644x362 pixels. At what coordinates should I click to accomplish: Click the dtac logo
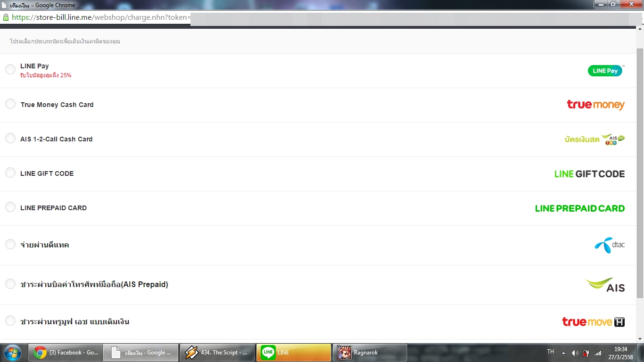click(609, 245)
